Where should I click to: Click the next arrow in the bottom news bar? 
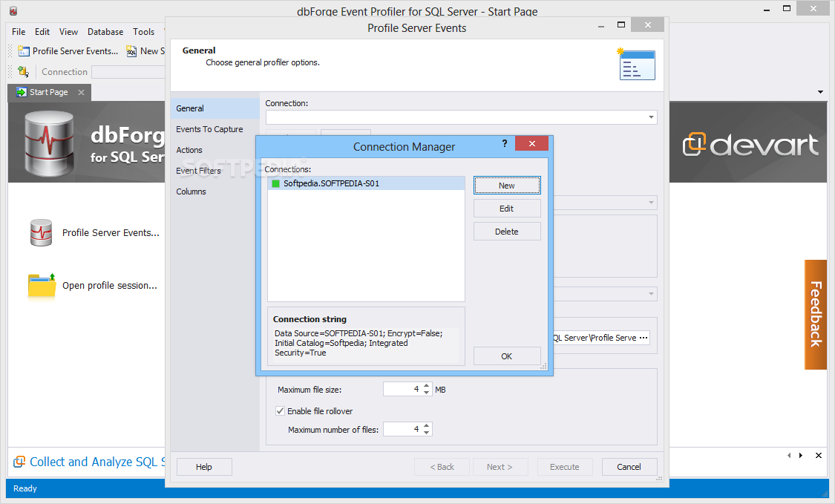click(x=801, y=456)
